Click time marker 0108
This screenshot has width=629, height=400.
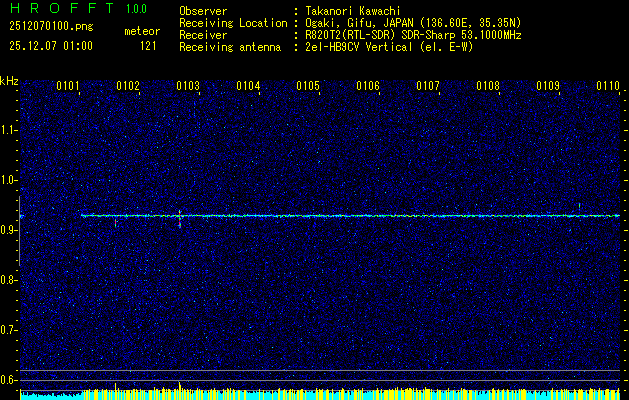point(488,85)
